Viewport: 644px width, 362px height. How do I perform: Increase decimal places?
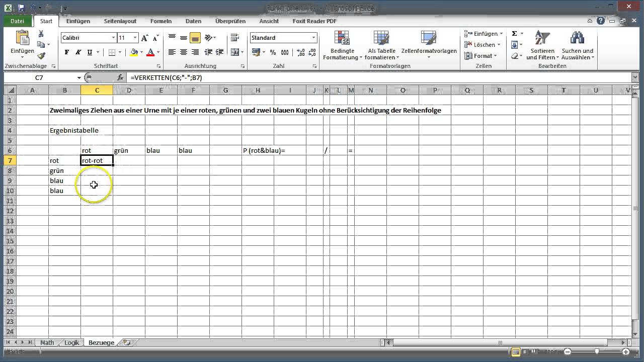coord(301,52)
